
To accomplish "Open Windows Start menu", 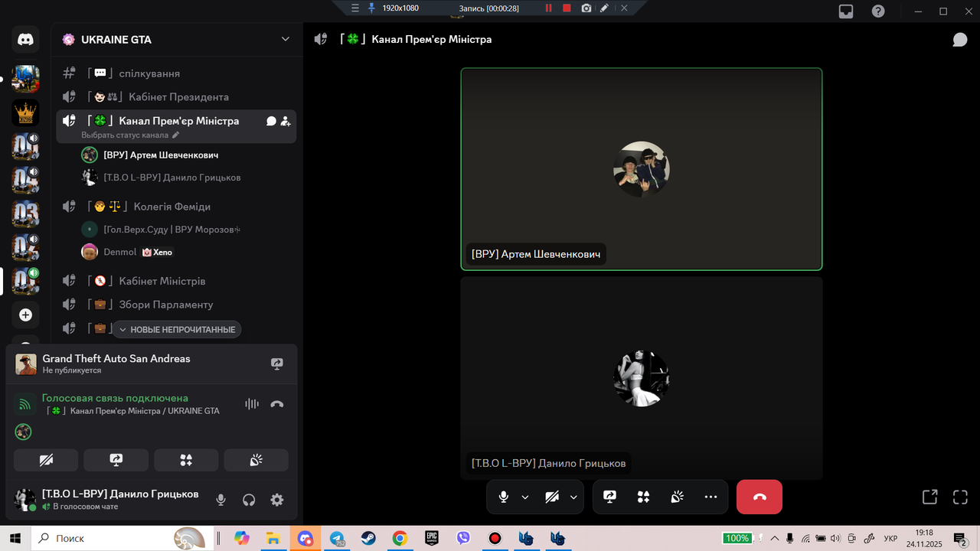I will point(15,538).
